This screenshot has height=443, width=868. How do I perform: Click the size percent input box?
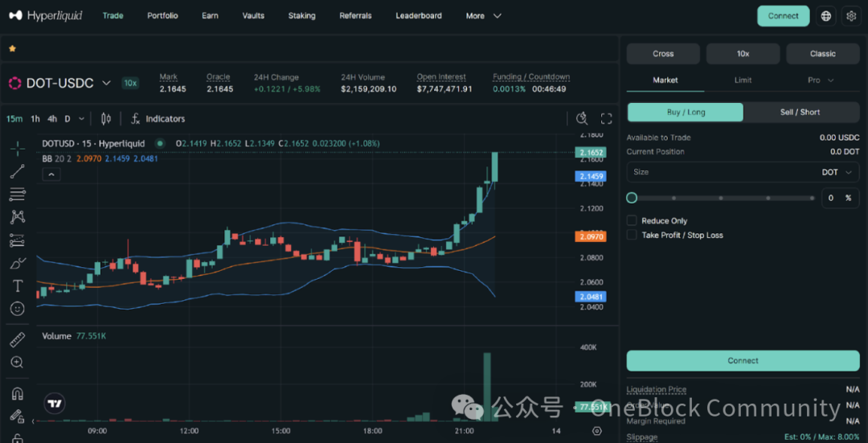841,199
